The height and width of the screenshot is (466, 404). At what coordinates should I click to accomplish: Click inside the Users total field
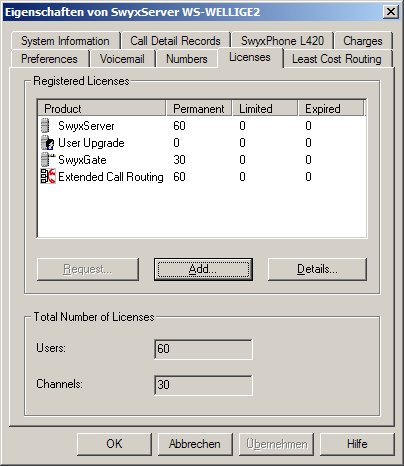tap(203, 349)
